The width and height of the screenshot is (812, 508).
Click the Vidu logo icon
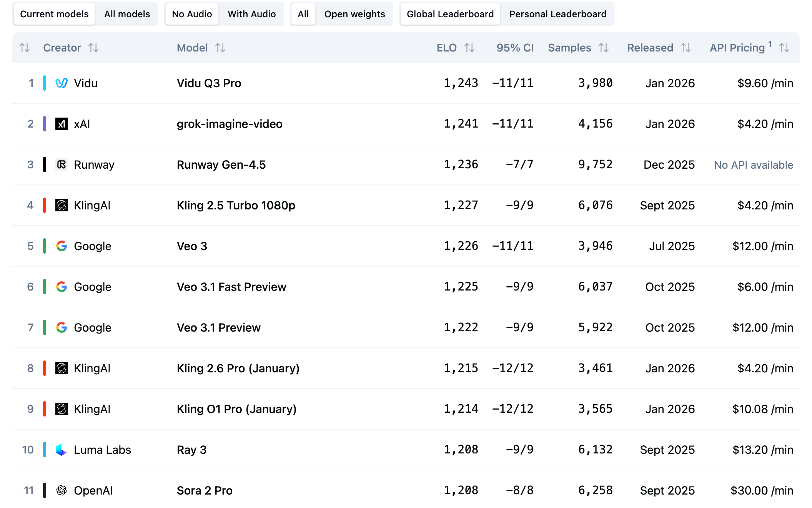[x=62, y=83]
